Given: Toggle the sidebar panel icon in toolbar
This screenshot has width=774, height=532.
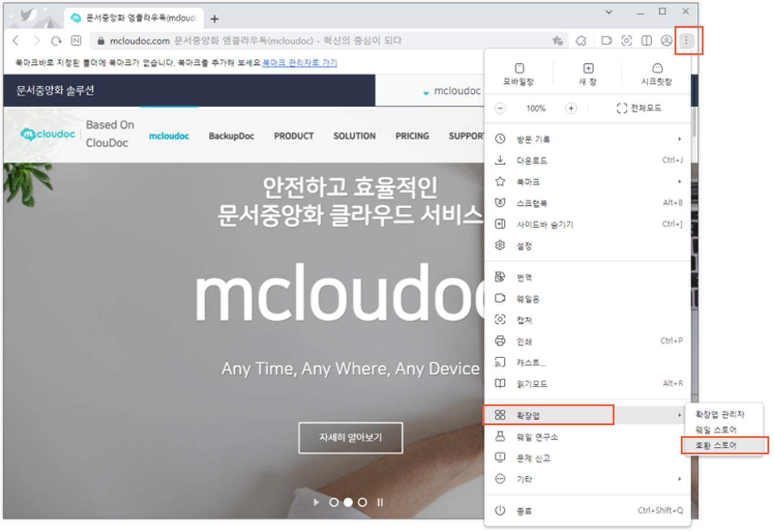Looking at the screenshot, I should 646,41.
